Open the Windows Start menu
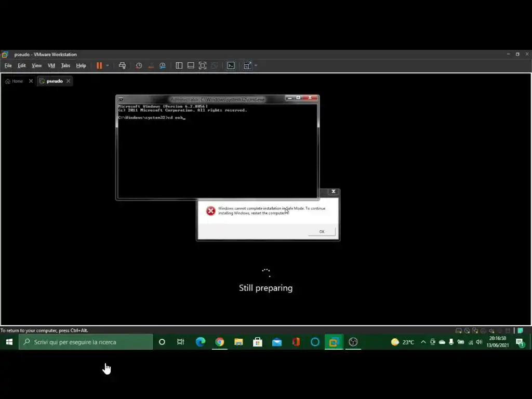Image resolution: width=532 pixels, height=399 pixels. [9, 342]
